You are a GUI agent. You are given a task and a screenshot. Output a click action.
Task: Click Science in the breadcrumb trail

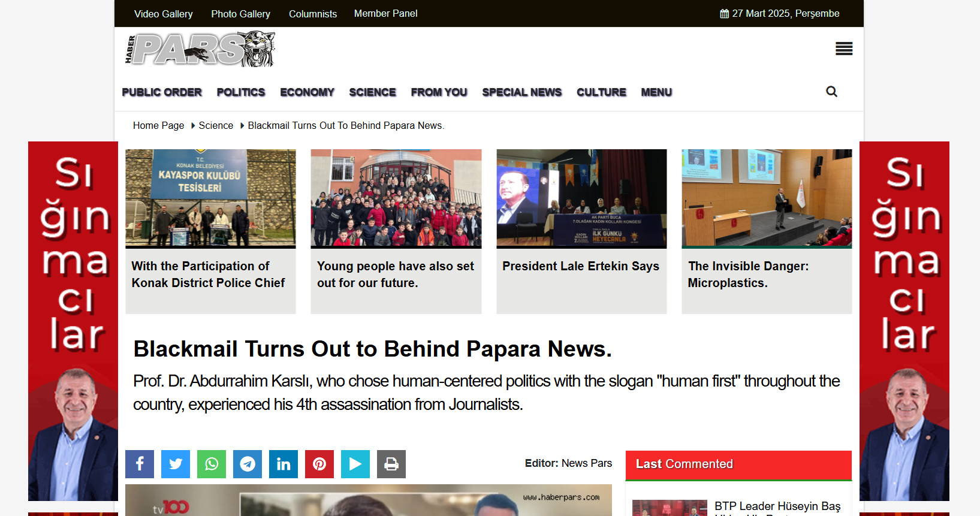(x=216, y=125)
